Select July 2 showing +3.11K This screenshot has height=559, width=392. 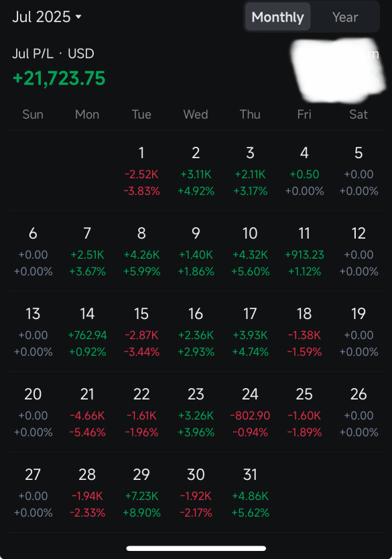click(x=196, y=171)
